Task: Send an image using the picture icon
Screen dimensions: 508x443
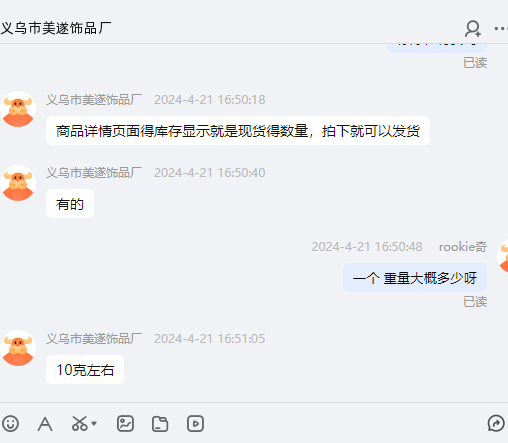Action: (x=125, y=424)
